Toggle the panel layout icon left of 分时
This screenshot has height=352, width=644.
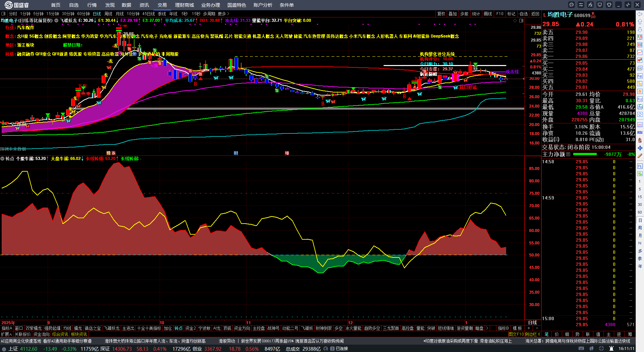(x=3, y=14)
